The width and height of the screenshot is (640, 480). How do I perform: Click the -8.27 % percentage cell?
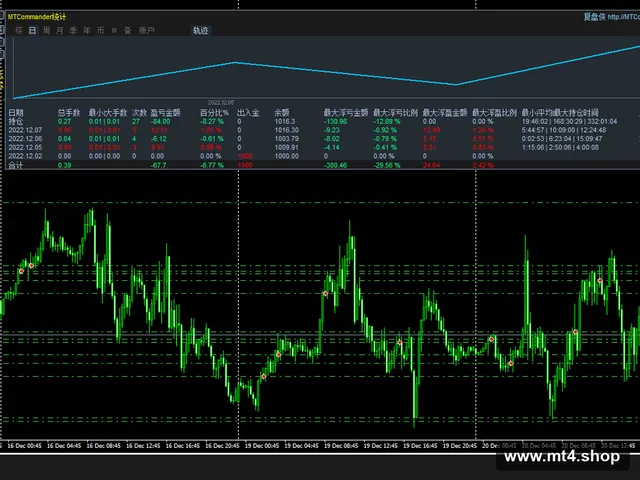coord(212,121)
